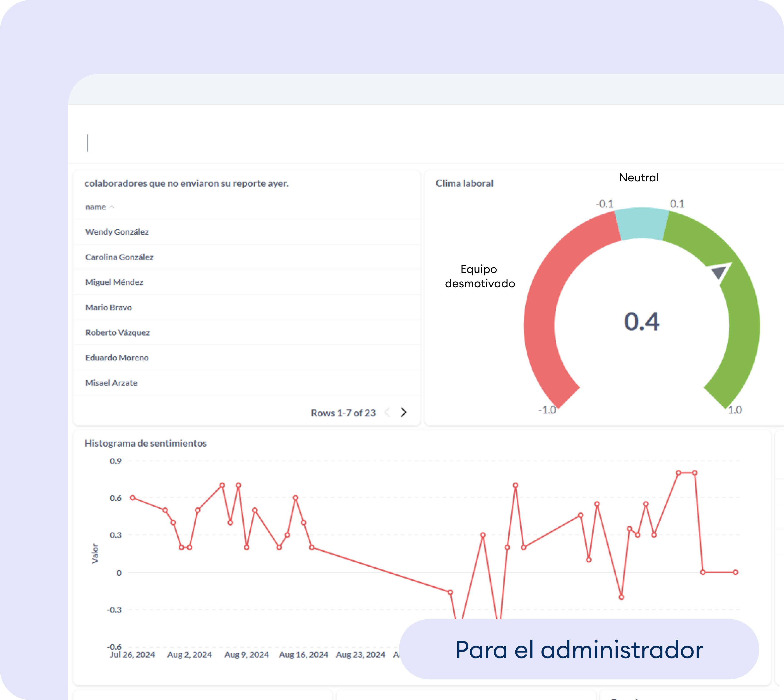Click the colaboradores que no enviaron title
784x700 pixels.
click(x=187, y=183)
